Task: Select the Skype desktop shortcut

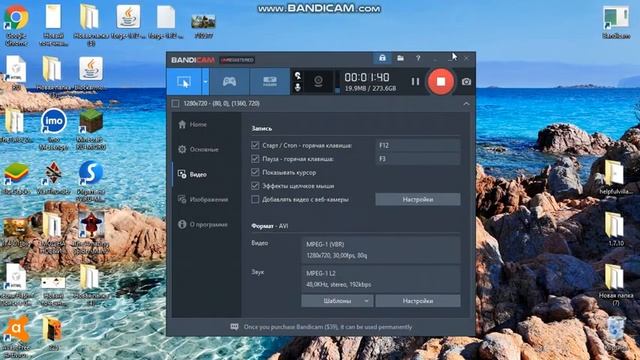Action: pos(91,181)
